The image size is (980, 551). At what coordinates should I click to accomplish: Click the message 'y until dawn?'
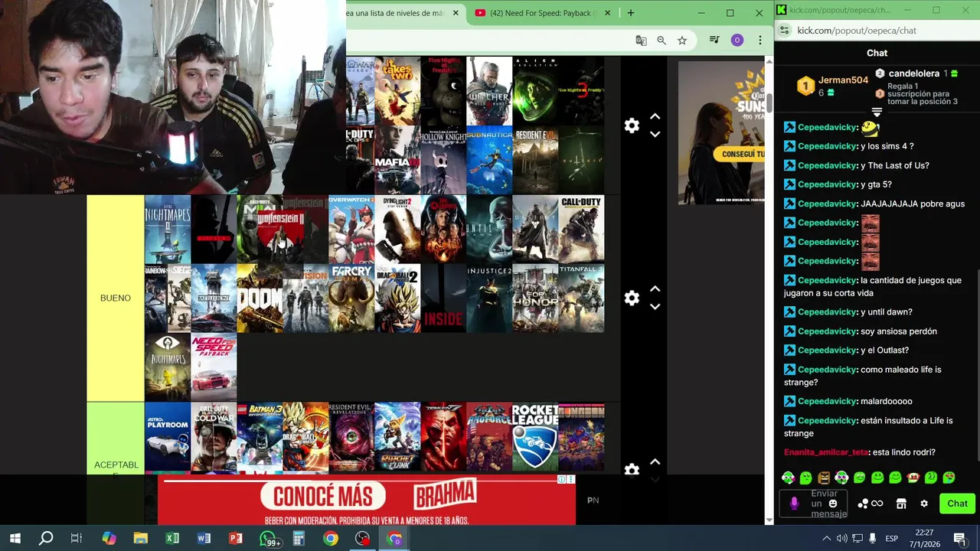tap(887, 312)
